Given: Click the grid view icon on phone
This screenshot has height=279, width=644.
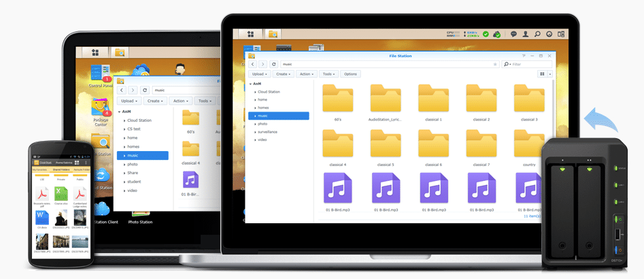Looking at the screenshot, I should (78, 163).
